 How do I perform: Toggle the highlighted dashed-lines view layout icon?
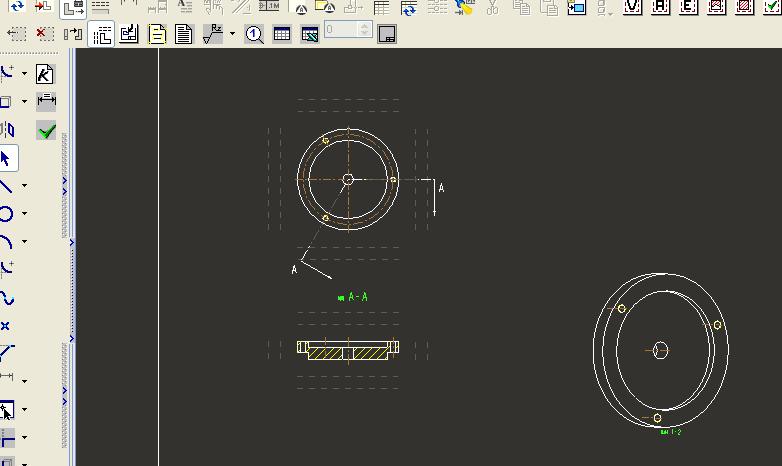pos(101,34)
